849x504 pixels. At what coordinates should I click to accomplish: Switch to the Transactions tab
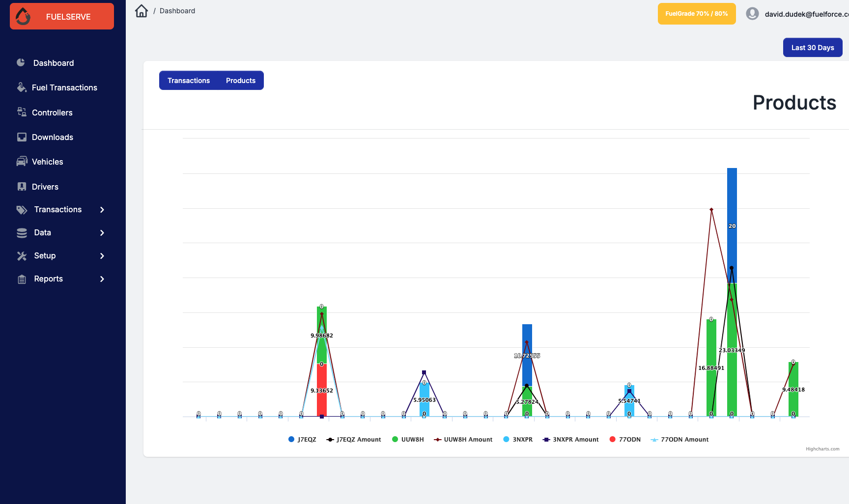tap(189, 80)
